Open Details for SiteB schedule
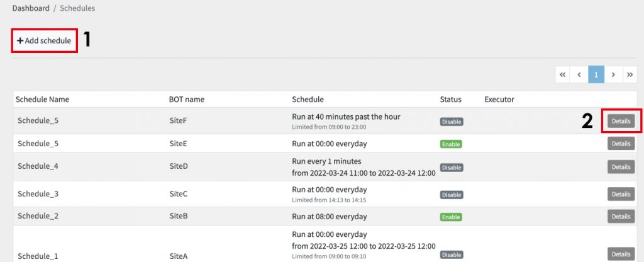Viewport: 644px width, 262px height. click(x=621, y=217)
